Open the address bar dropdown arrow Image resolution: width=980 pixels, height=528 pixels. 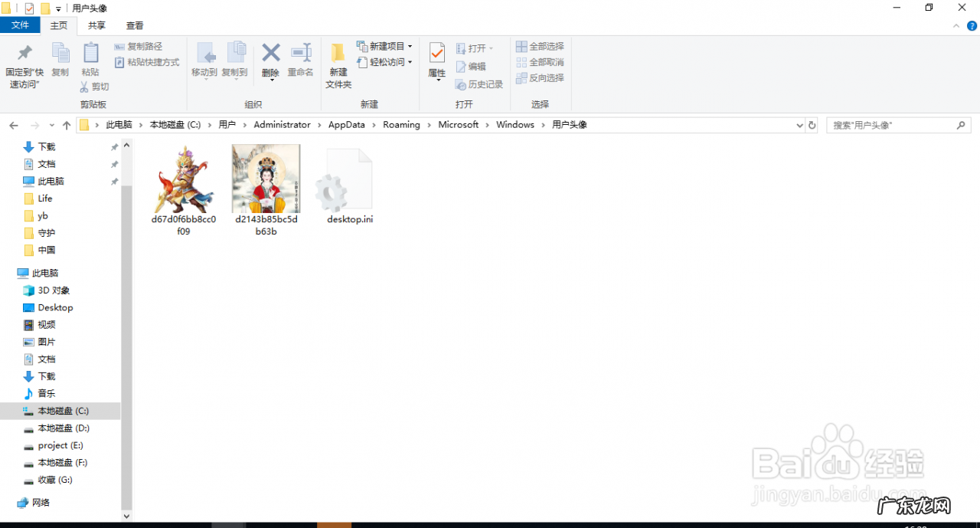click(x=799, y=124)
